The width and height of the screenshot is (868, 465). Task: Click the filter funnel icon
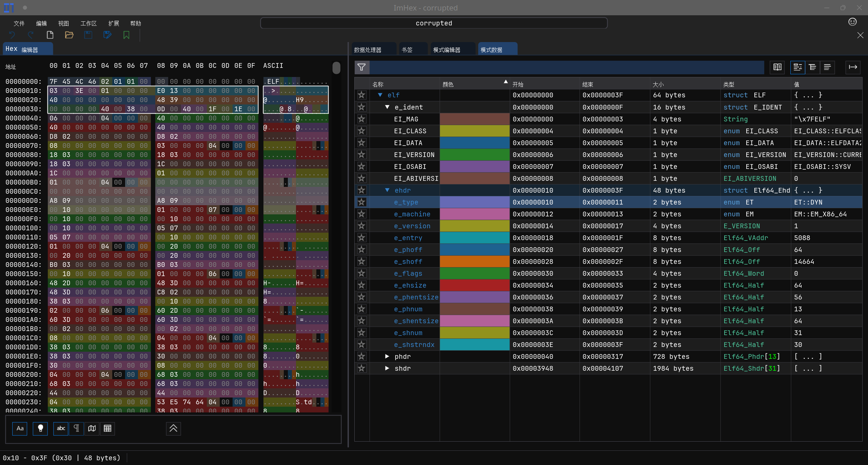361,67
